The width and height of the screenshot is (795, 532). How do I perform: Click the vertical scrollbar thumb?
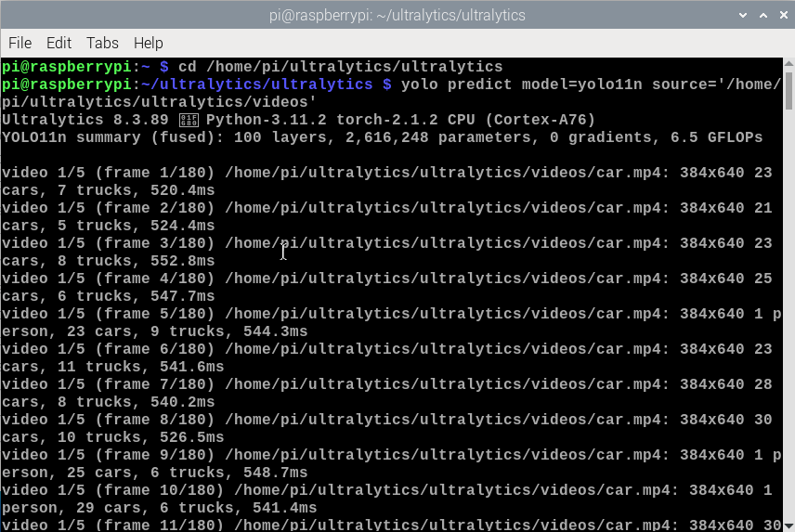pyautogui.click(x=788, y=91)
